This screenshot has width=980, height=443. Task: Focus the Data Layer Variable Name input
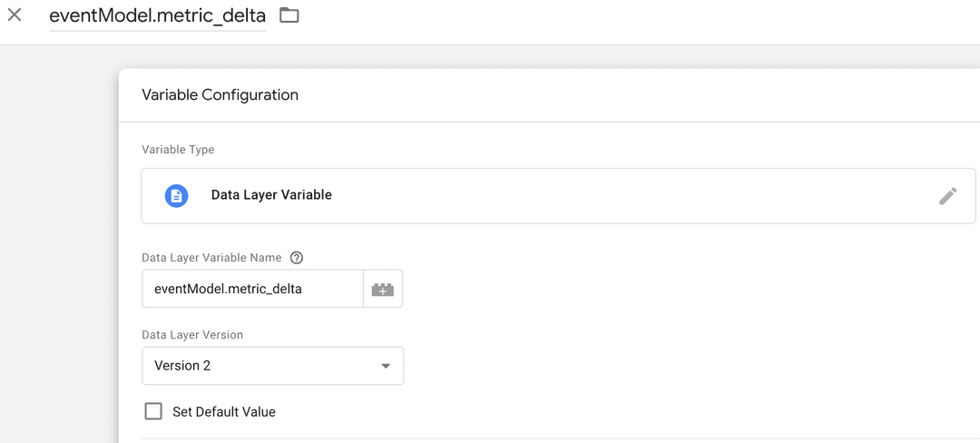(x=251, y=290)
